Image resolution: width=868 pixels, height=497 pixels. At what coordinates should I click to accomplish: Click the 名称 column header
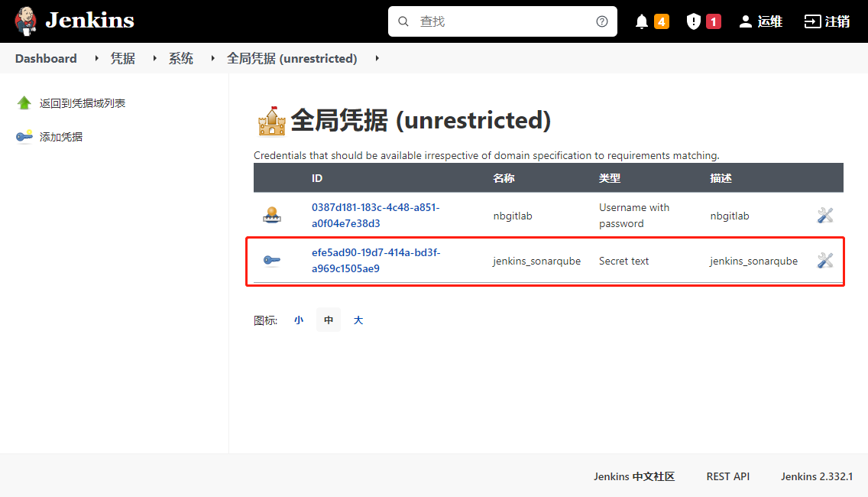tap(504, 178)
